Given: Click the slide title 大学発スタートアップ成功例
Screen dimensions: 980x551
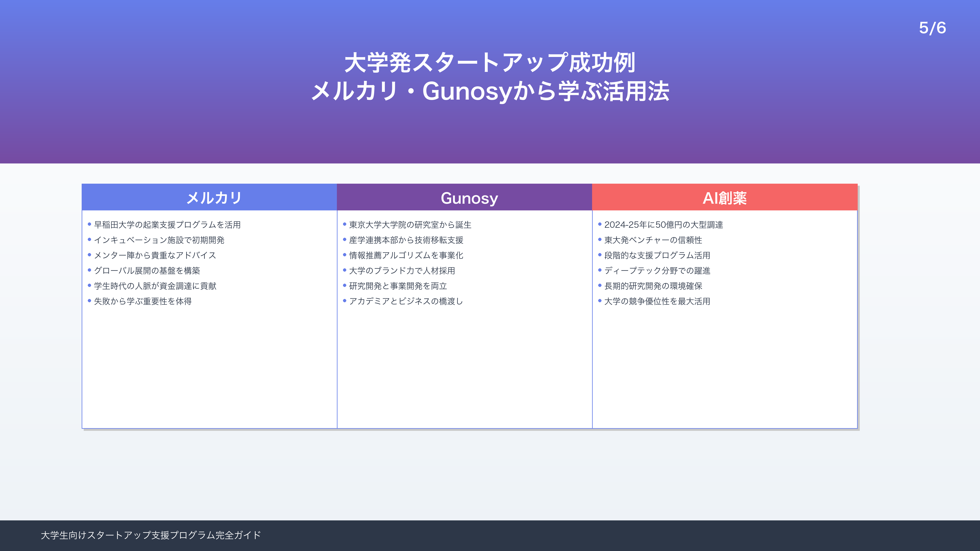Looking at the screenshot, I should [490, 63].
